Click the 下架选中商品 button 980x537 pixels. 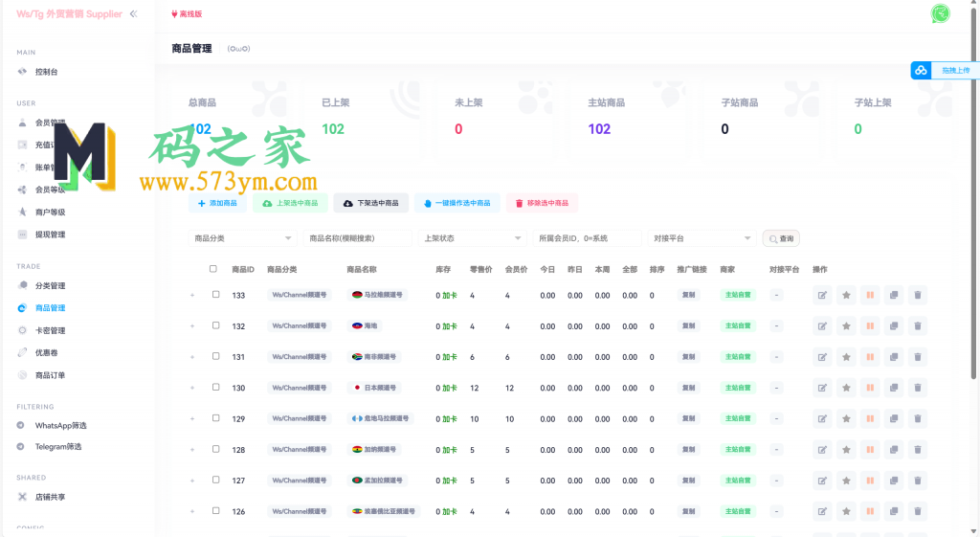click(x=371, y=203)
